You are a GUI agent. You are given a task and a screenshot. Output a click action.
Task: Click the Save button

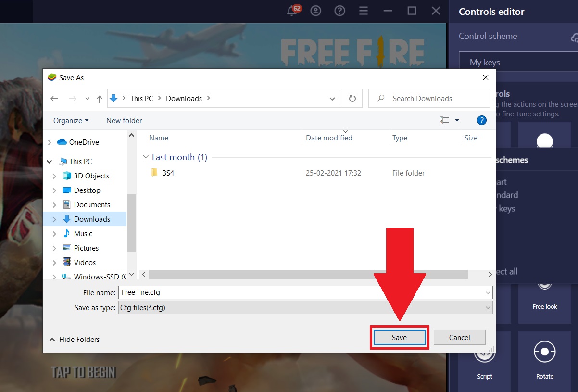(x=399, y=337)
